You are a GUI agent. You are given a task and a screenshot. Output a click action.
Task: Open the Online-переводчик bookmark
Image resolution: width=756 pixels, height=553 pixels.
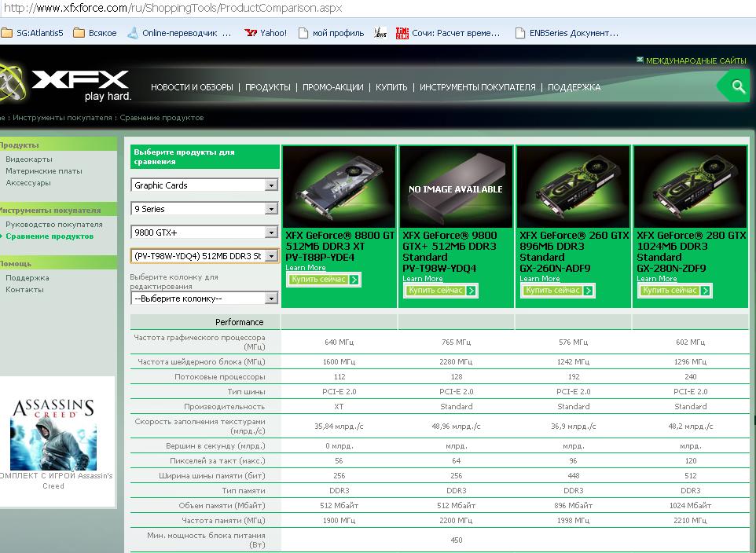click(x=179, y=33)
